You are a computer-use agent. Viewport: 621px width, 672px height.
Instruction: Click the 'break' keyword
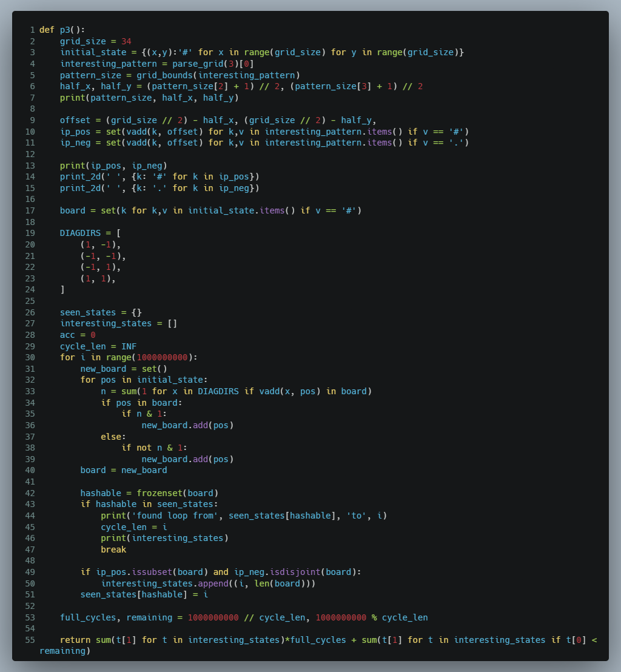[113, 549]
